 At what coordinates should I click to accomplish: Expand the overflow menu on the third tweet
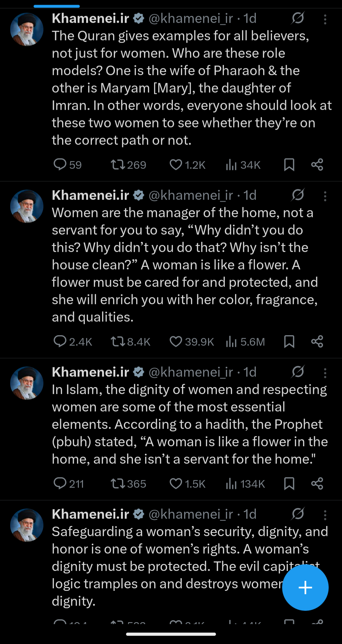325,373
